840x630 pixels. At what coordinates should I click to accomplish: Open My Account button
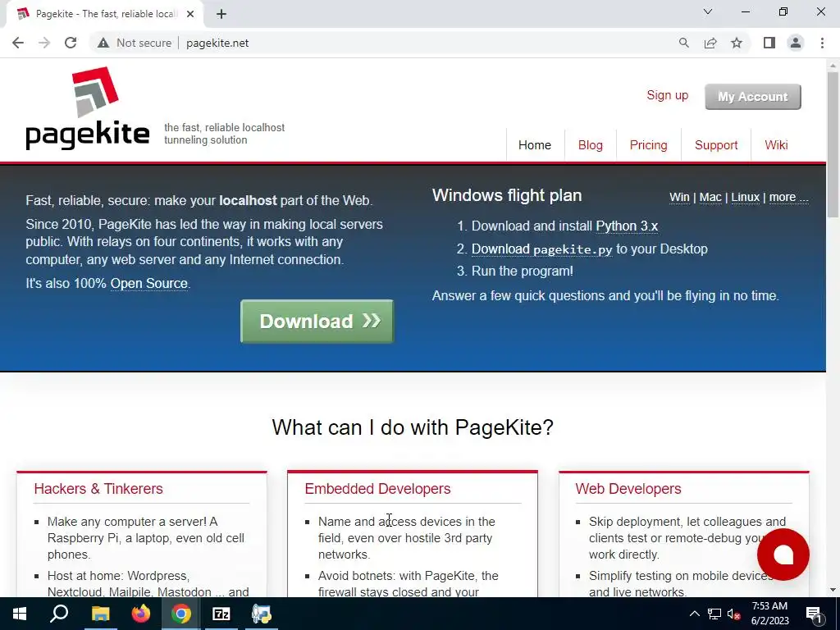(753, 97)
